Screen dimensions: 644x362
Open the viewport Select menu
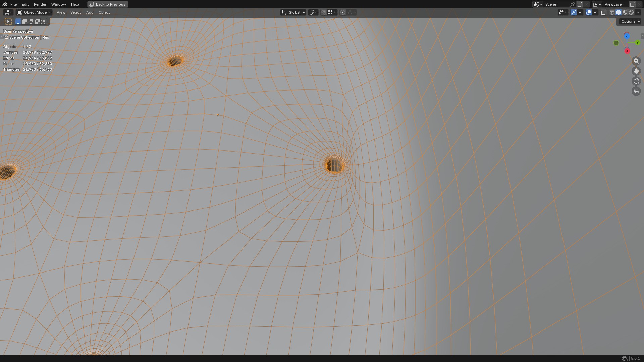75,12
